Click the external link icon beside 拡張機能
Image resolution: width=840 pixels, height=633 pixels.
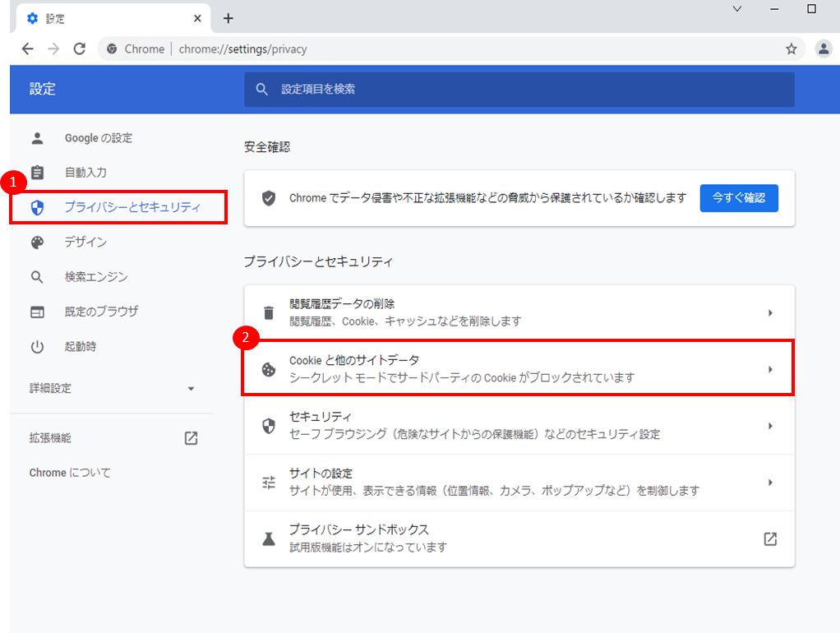pyautogui.click(x=192, y=438)
